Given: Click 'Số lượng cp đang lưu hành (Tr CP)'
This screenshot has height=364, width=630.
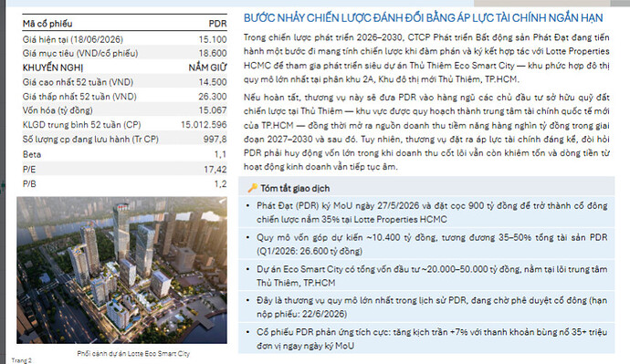Looking at the screenshot, I should coord(90,140).
